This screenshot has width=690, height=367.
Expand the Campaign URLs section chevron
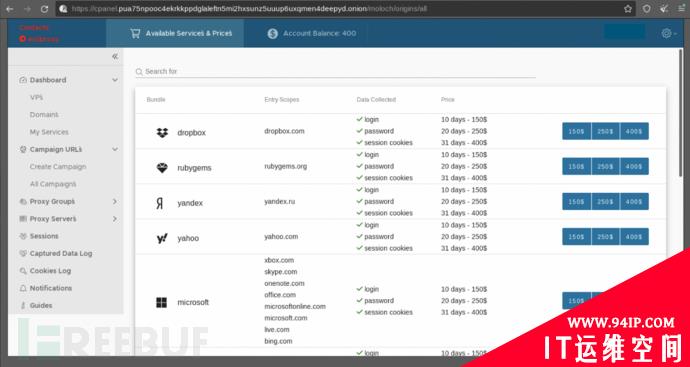115,150
